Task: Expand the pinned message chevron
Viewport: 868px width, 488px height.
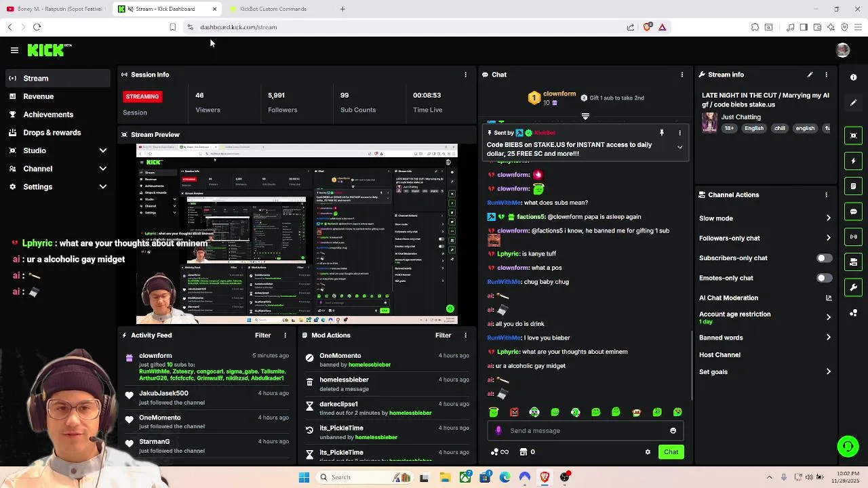Action: coord(679,147)
